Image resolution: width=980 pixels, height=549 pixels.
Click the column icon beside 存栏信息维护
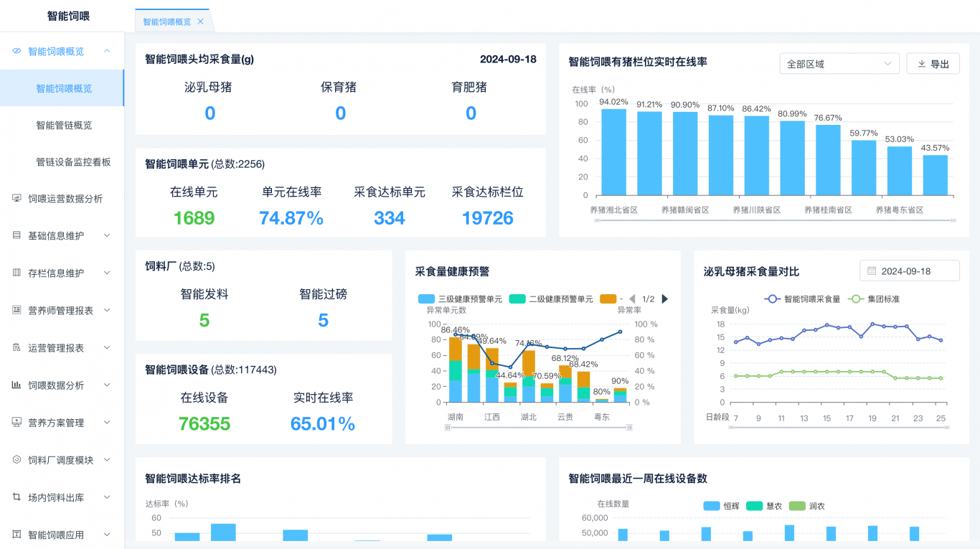17,273
